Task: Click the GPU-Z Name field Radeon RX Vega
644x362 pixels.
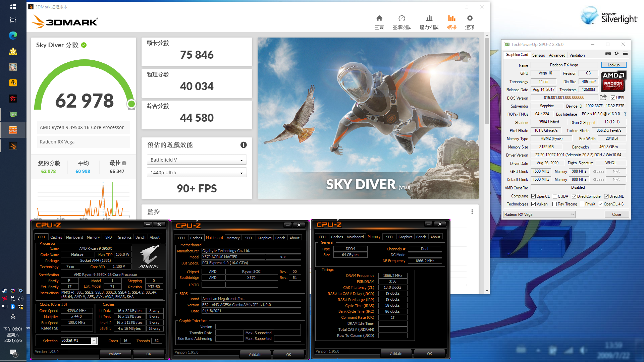Action: pos(564,65)
